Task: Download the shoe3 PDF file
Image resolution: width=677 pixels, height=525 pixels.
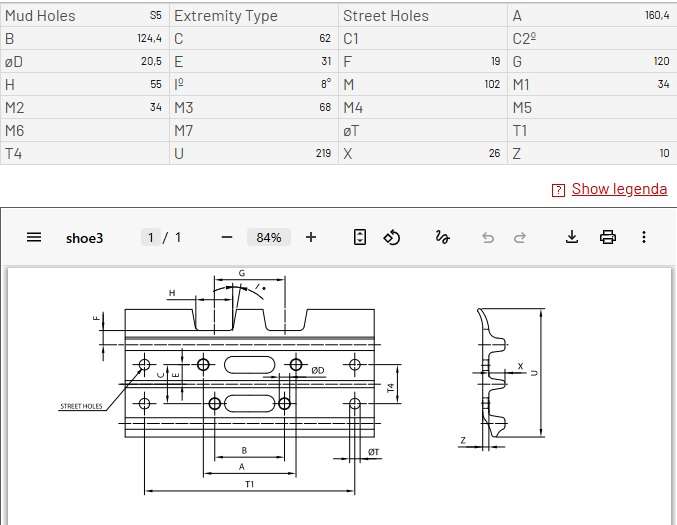Action: (572, 237)
